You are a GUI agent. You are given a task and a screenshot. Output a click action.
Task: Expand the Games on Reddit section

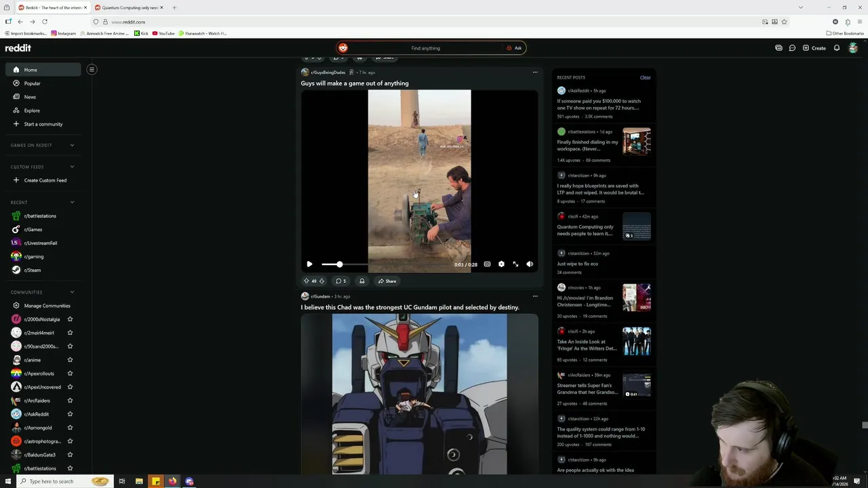[x=43, y=145]
